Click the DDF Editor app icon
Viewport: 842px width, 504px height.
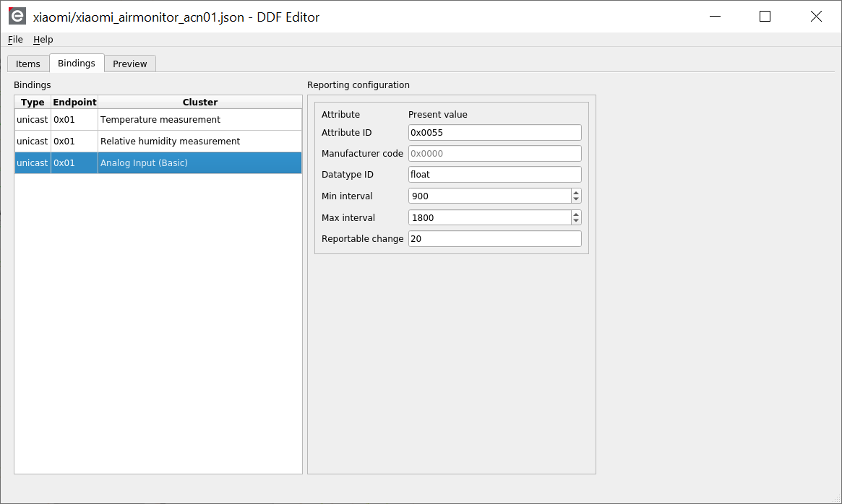(17, 17)
